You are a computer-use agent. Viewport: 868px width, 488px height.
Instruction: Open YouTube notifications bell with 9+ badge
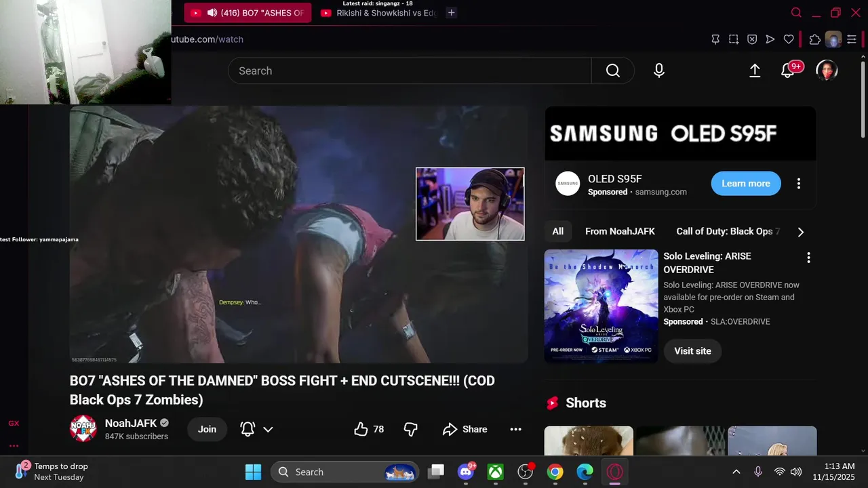tap(788, 70)
